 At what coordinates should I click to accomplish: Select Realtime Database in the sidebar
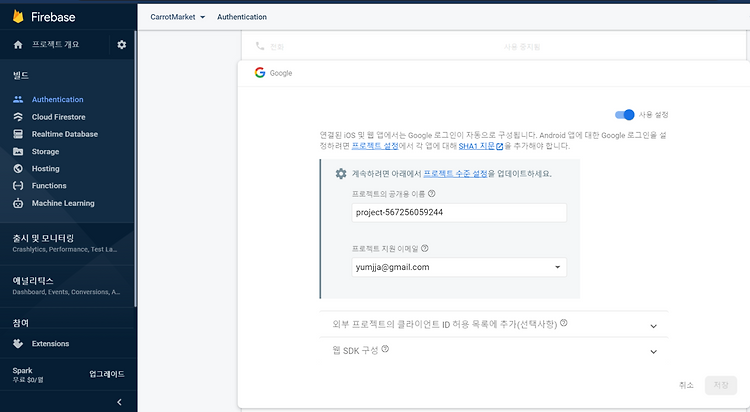tap(65, 134)
